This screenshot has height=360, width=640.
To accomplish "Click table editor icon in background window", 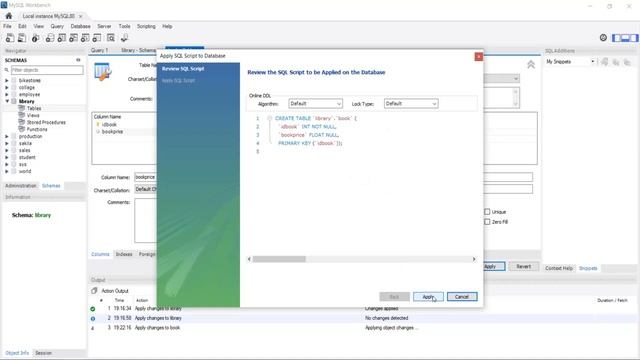I will pyautogui.click(x=102, y=72).
